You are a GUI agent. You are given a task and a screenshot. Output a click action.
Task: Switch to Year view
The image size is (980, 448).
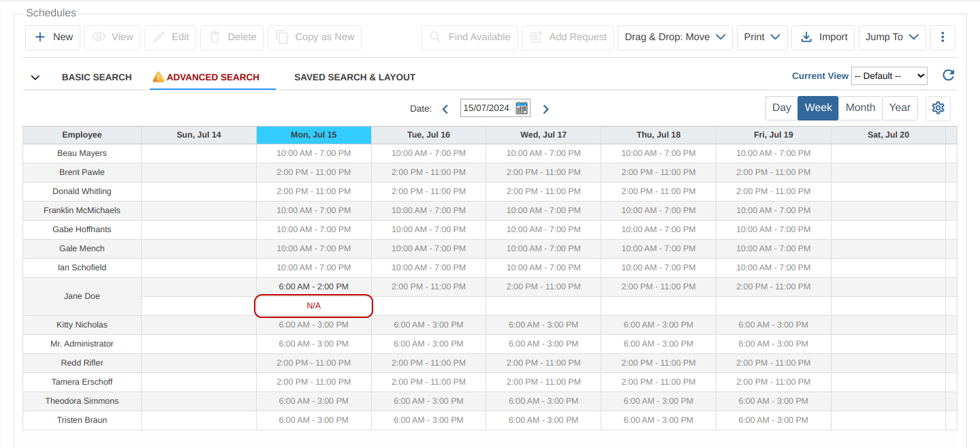tap(900, 108)
